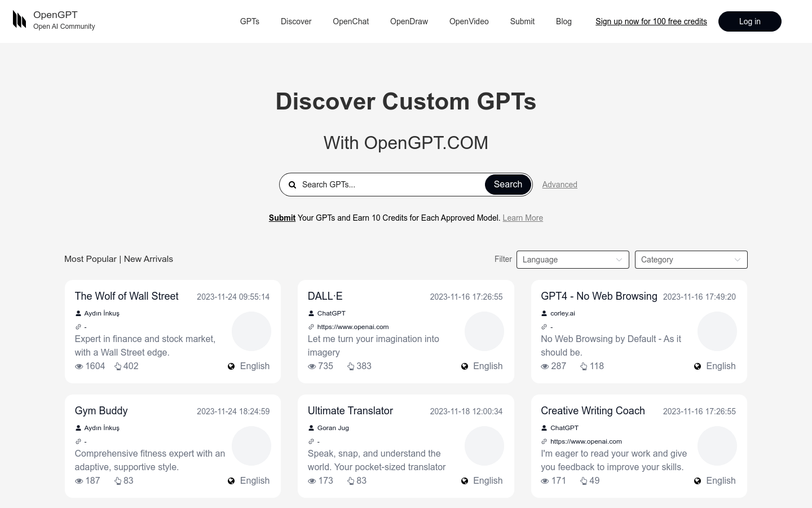Click the likes hand icon next to 383
This screenshot has width=812, height=508.
[351, 366]
